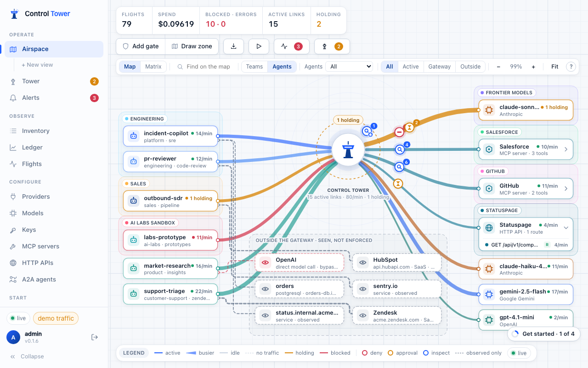Click the outbound-sdr robot icon
588x368 pixels.
[134, 201]
